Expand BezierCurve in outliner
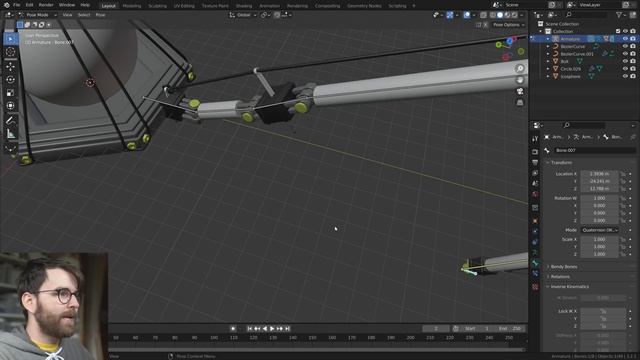Image resolution: width=640 pixels, height=360 pixels. click(x=548, y=46)
